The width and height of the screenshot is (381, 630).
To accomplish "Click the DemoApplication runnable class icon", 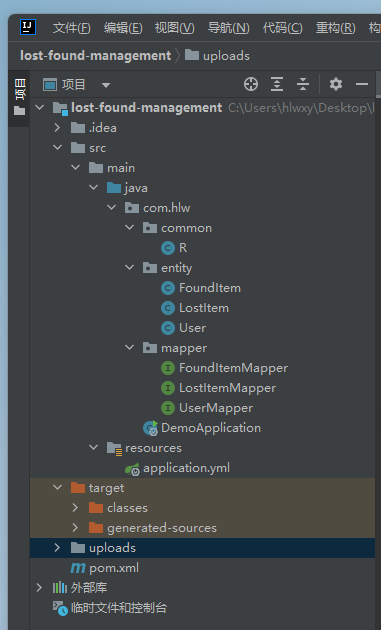I will [x=151, y=428].
